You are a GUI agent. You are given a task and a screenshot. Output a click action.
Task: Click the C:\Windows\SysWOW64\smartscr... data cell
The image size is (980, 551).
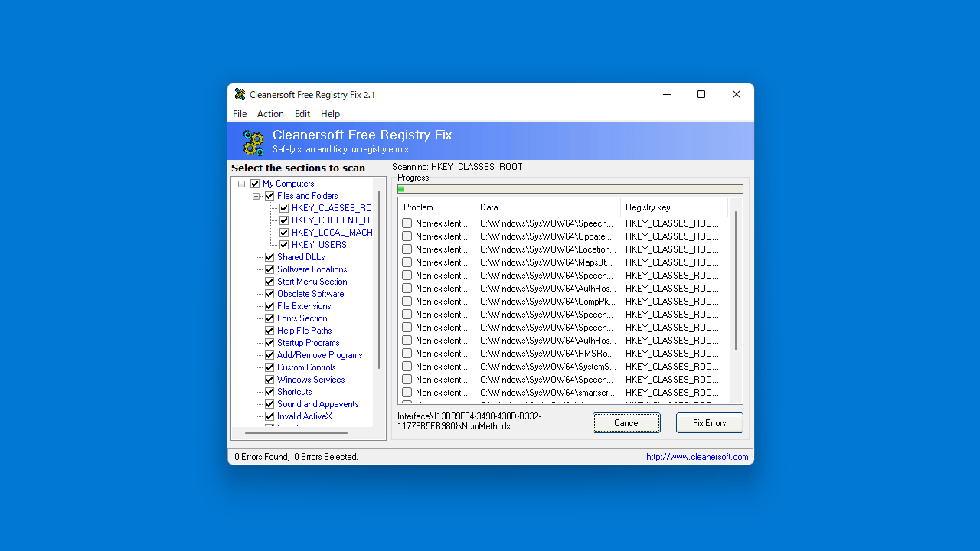coord(547,393)
